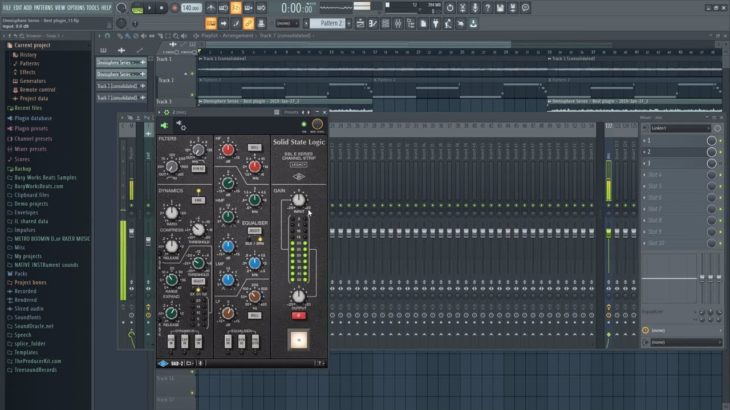Click the plugin detailed settings icon beside the green icon
Screen dimensions: 730x410
point(181,125)
